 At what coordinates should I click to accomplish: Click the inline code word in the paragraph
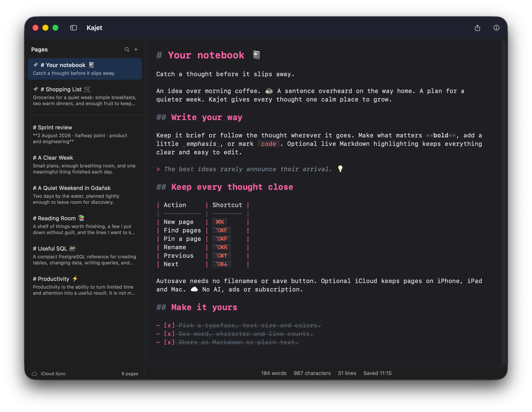(268, 144)
